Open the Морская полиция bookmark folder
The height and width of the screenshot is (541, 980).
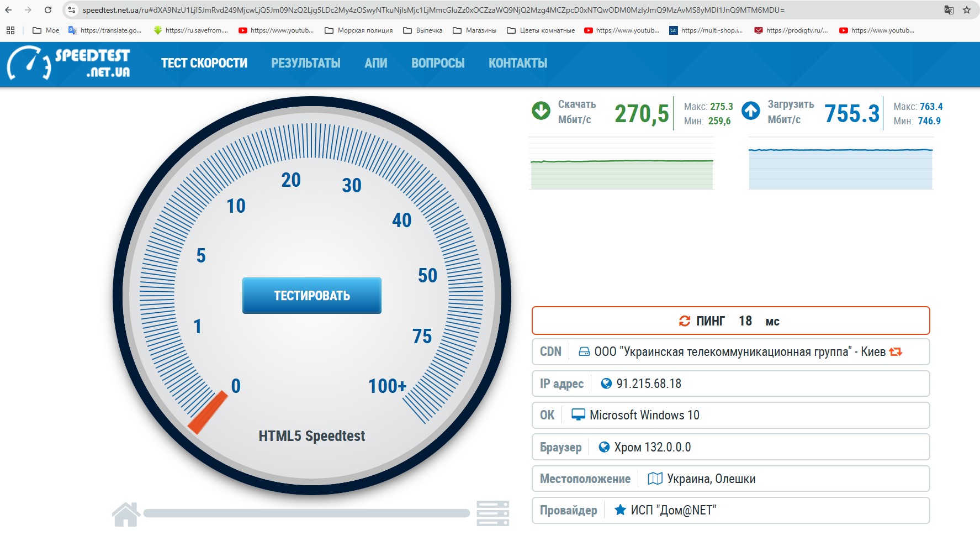pyautogui.click(x=359, y=30)
